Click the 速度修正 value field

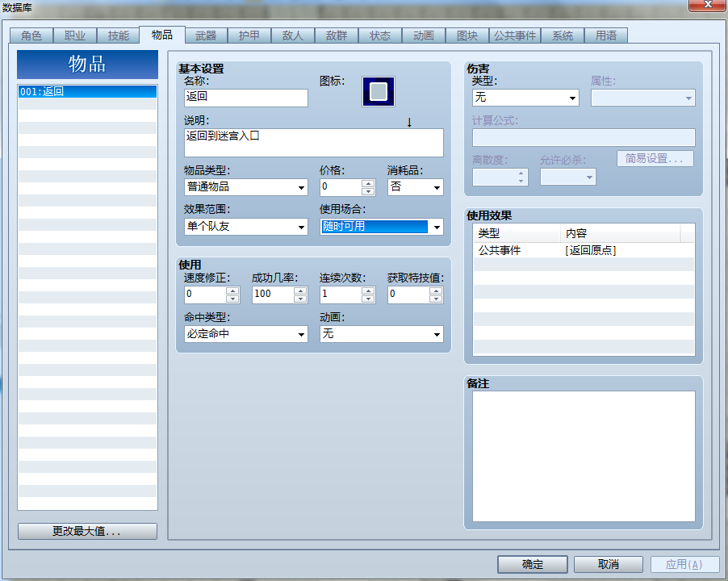205,295
